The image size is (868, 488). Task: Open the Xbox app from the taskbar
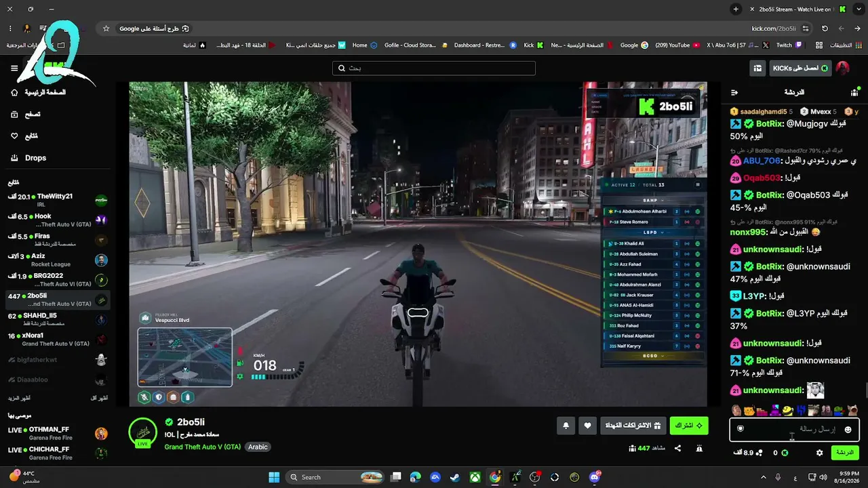[x=475, y=477]
